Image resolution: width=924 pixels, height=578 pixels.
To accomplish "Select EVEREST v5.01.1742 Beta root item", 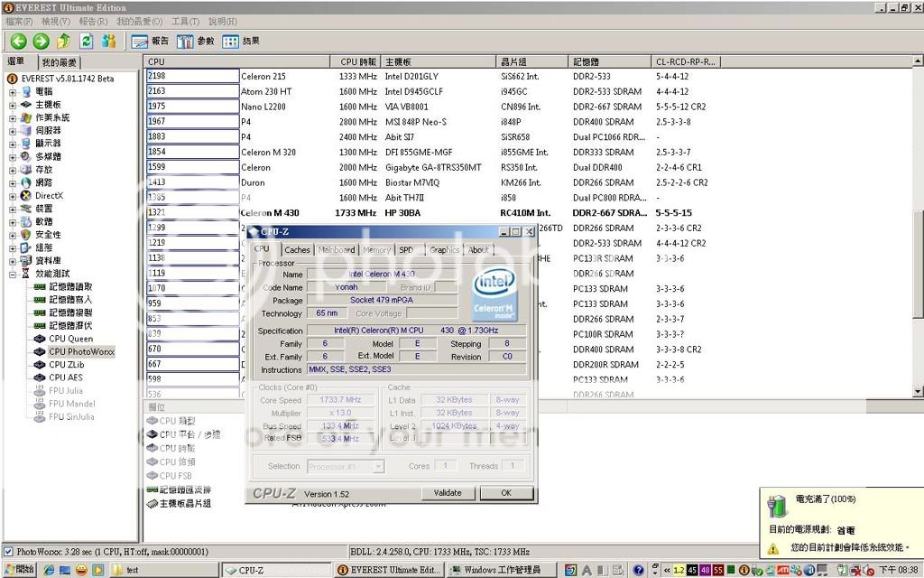I will pyautogui.click(x=67, y=79).
